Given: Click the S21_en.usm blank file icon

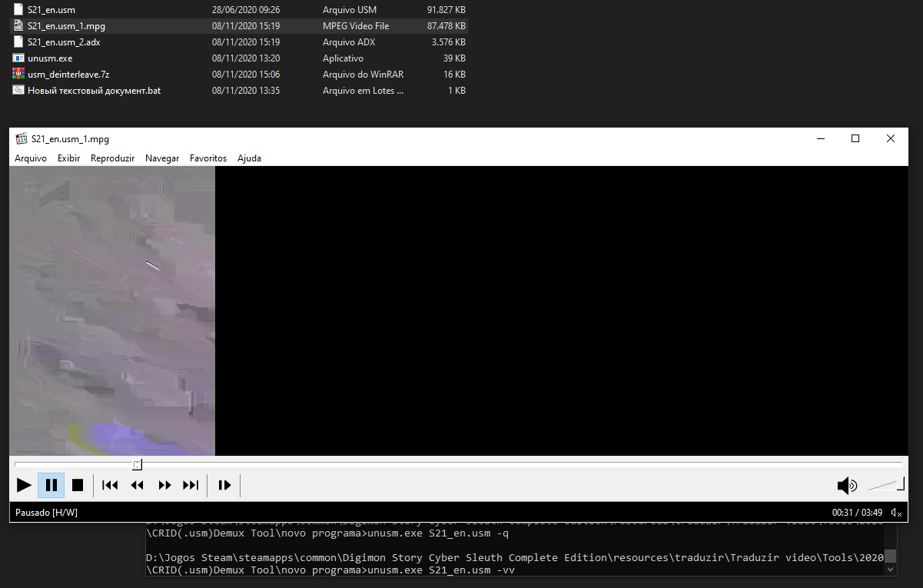Looking at the screenshot, I should [18, 10].
